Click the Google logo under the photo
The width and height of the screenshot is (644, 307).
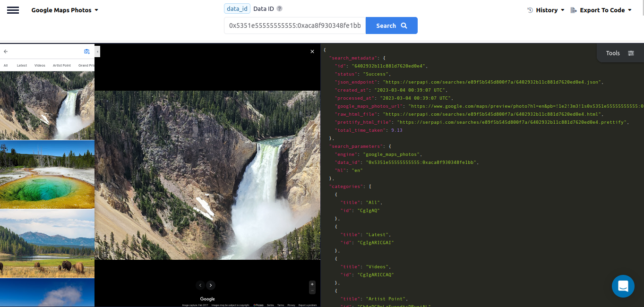(207, 299)
